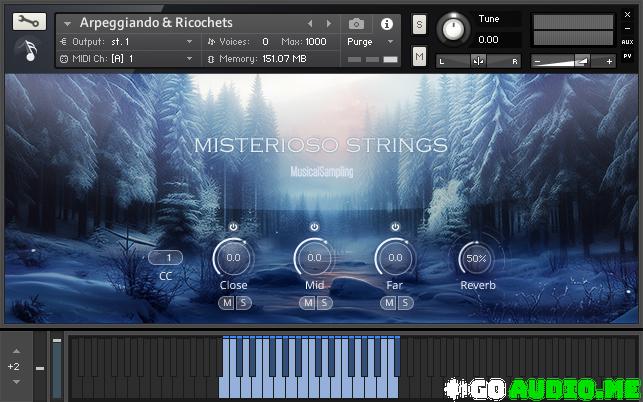The image size is (643, 402).
Task: Toggle the Close mic power icon
Action: (x=233, y=227)
